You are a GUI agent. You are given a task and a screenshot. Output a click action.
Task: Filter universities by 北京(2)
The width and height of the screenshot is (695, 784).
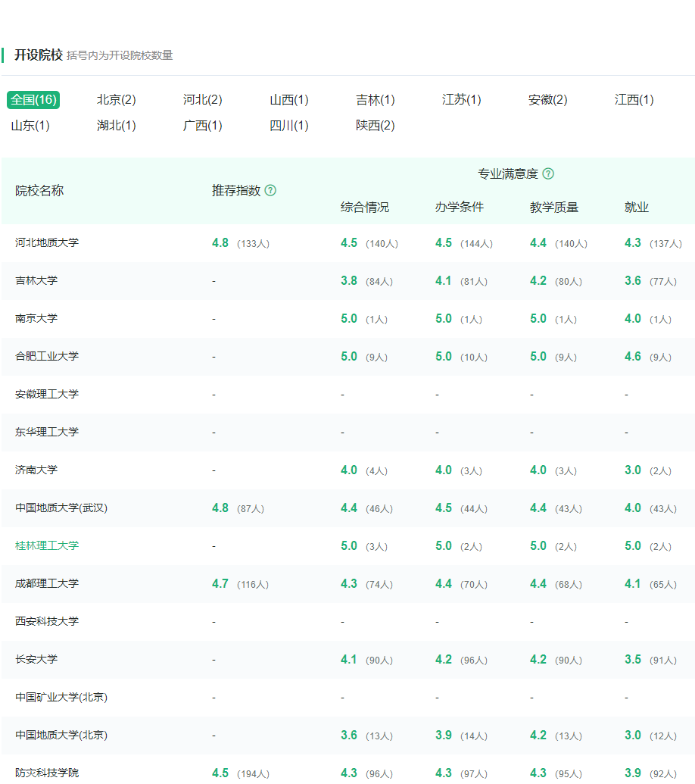point(117,99)
